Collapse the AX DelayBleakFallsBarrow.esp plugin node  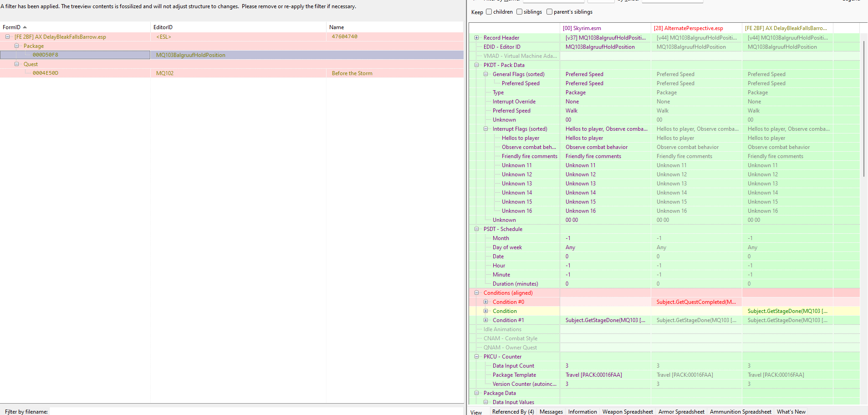(x=7, y=37)
